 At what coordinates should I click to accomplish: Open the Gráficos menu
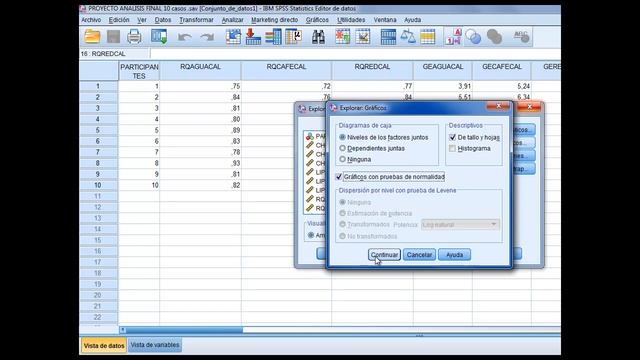317,20
